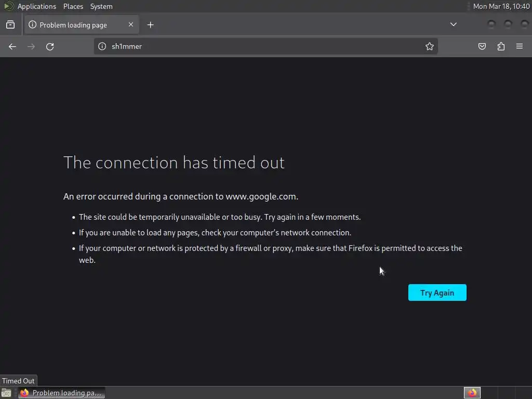Open a new tab

(x=150, y=25)
